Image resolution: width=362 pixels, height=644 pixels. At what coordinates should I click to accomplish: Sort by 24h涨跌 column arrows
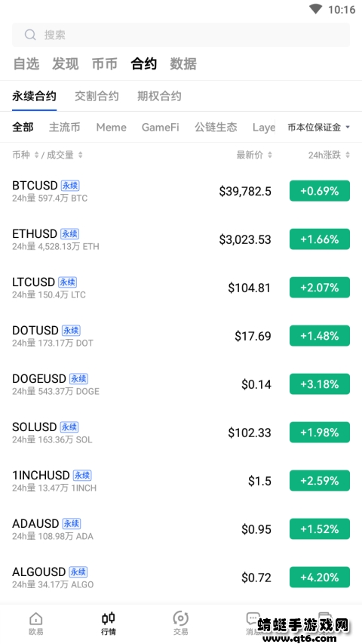[x=348, y=155]
